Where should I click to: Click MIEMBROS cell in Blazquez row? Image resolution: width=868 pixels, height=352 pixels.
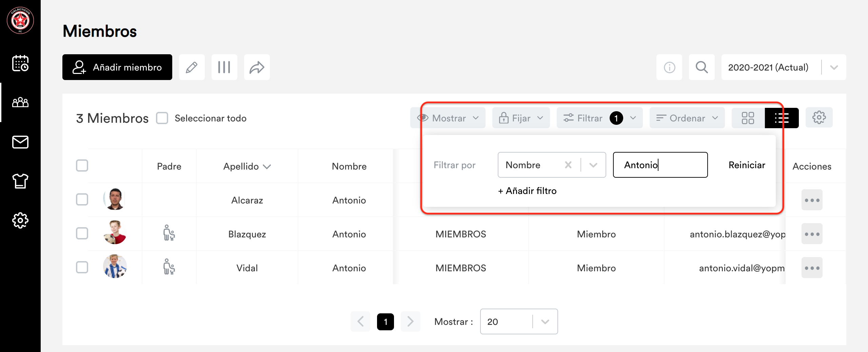(461, 234)
